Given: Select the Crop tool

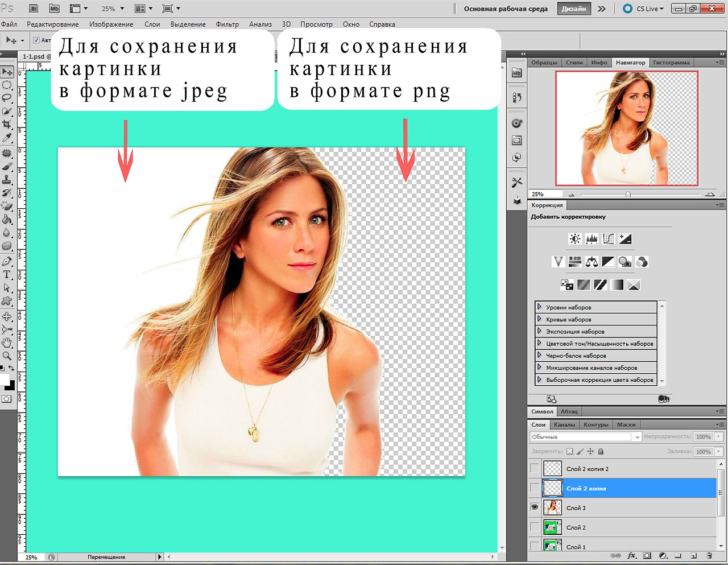Looking at the screenshot, I should point(7,125).
